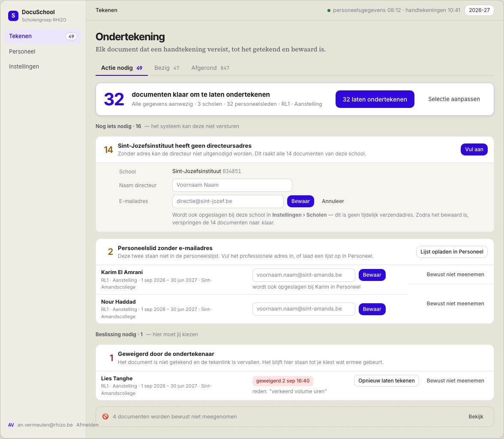Click the name Lies Tanghe
504x439 pixels.
[117, 379]
